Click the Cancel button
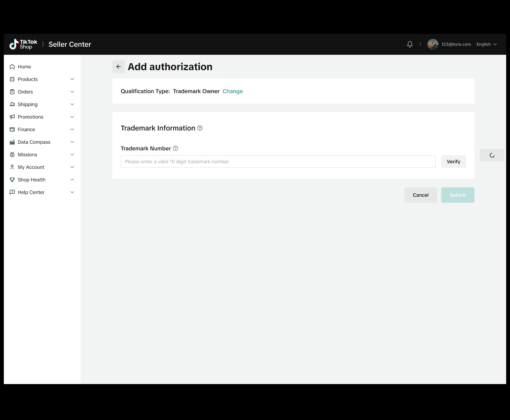The image size is (510, 420). pyautogui.click(x=420, y=195)
